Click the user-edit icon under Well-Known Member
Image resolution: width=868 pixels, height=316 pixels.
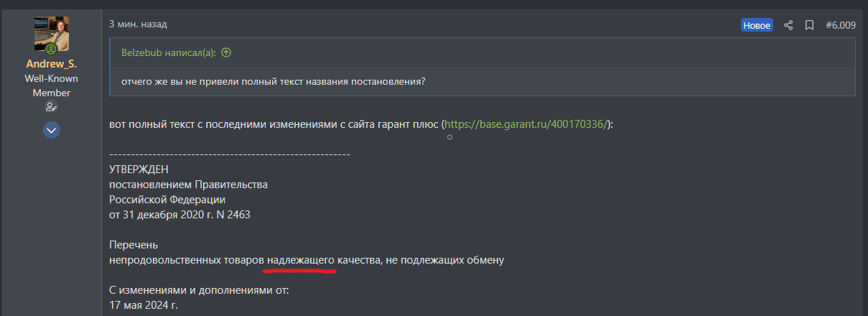click(x=51, y=107)
